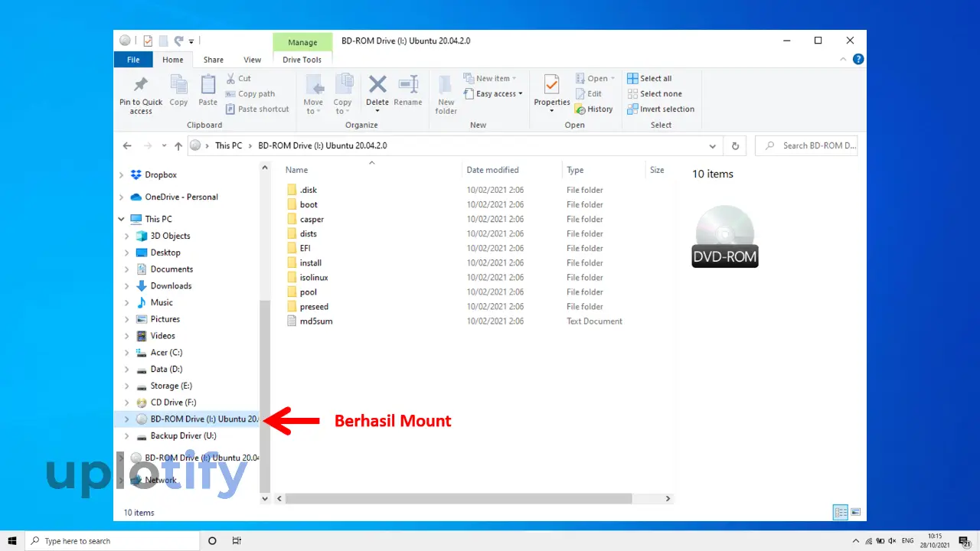Expand the OneDrive - Personal node
This screenshot has height=551, width=980.
click(121, 197)
